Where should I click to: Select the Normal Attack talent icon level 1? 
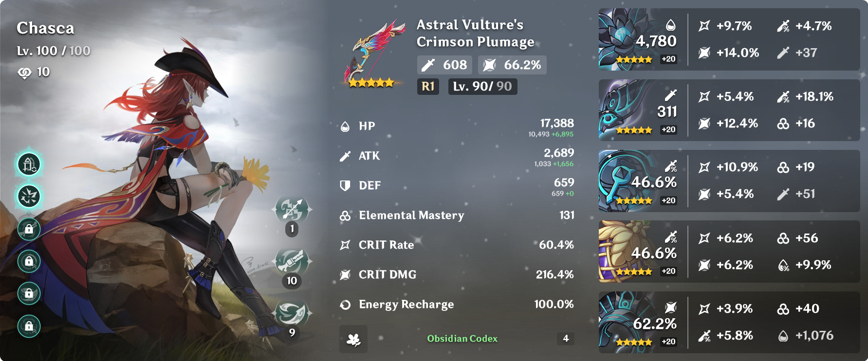tap(292, 210)
